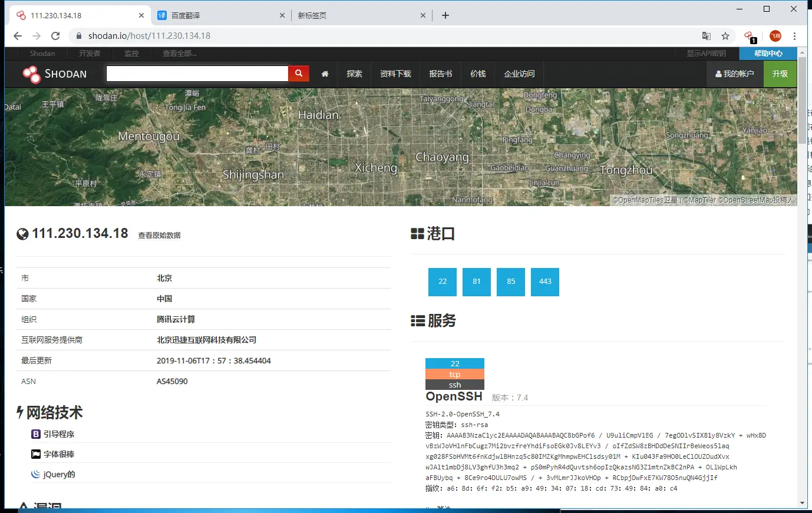Select the 111.230.134.18 browser tab
The width and height of the screenshot is (812, 513).
(80, 15)
